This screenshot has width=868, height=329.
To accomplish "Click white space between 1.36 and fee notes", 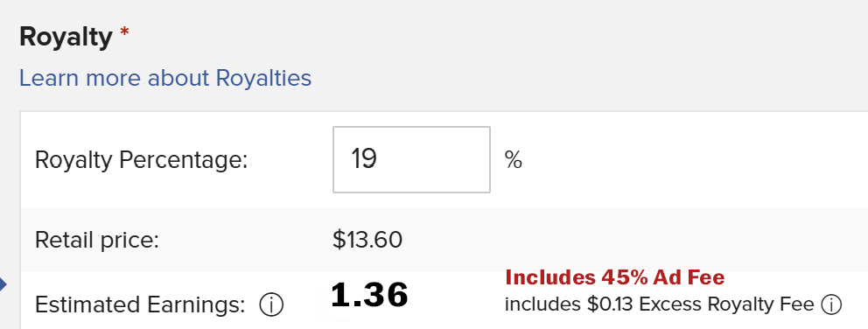I will [456, 296].
